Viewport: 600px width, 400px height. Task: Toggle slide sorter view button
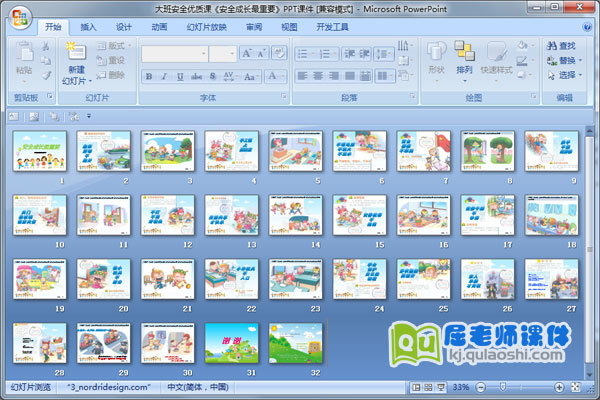point(428,387)
